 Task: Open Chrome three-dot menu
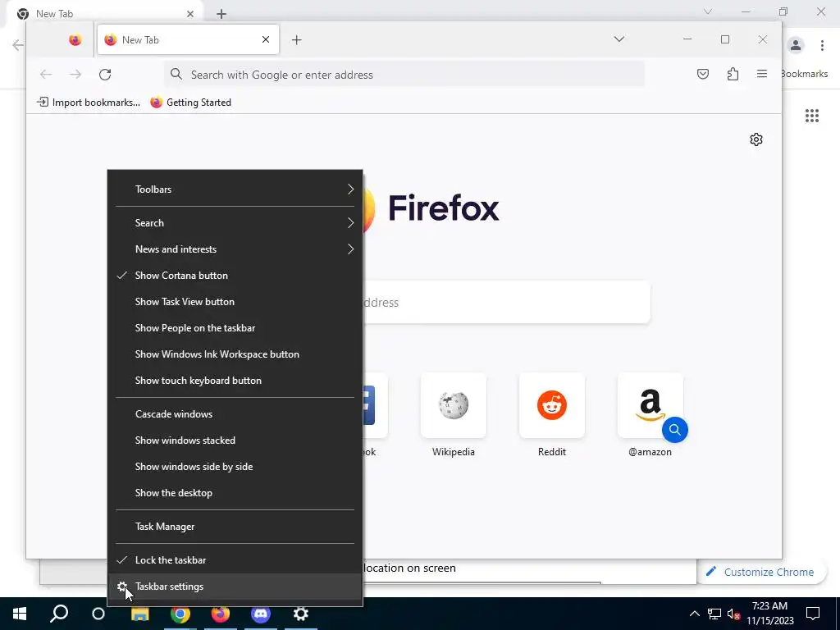click(x=822, y=46)
